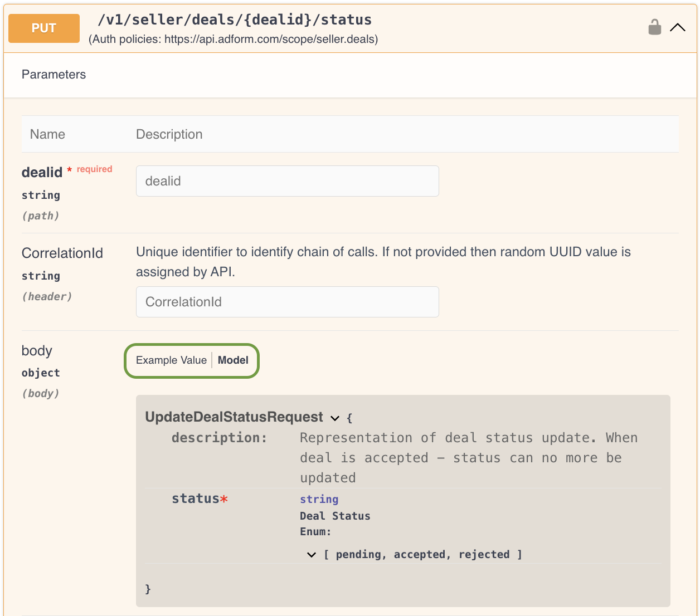Image resolution: width=700 pixels, height=616 pixels.
Task: Click the body parameter name
Action: point(37,350)
